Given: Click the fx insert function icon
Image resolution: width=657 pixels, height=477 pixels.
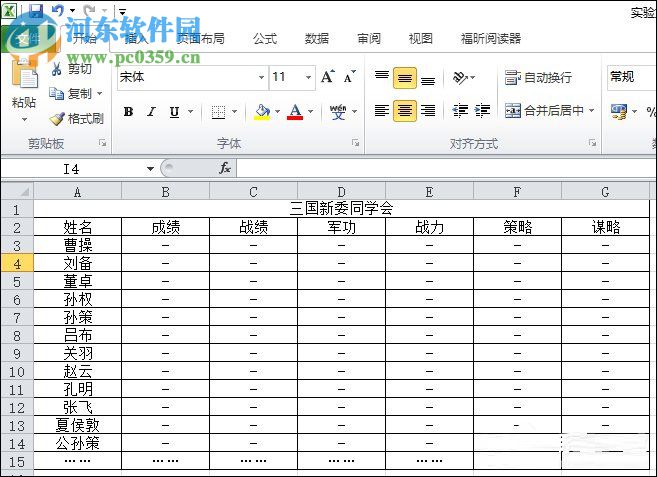Looking at the screenshot, I should pos(225,169).
